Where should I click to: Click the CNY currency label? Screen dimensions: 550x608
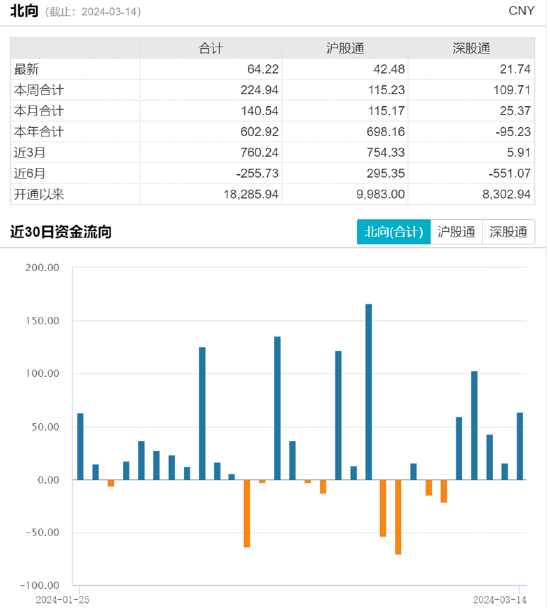click(521, 11)
